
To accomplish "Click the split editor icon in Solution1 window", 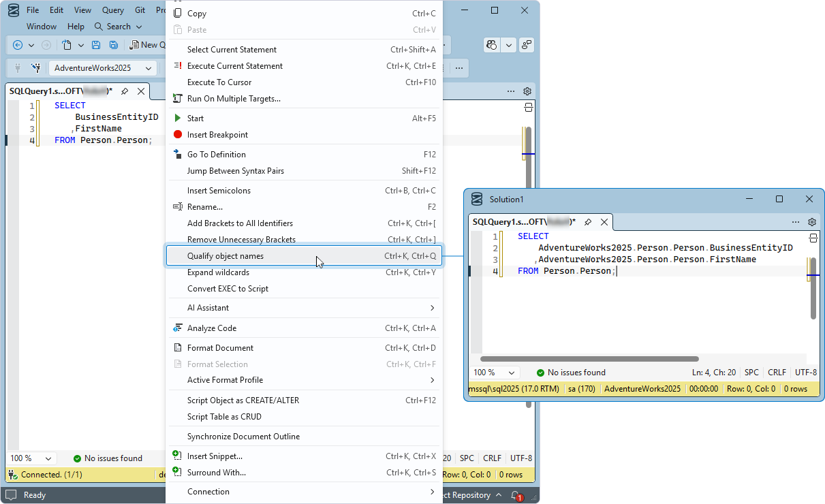I will [813, 238].
